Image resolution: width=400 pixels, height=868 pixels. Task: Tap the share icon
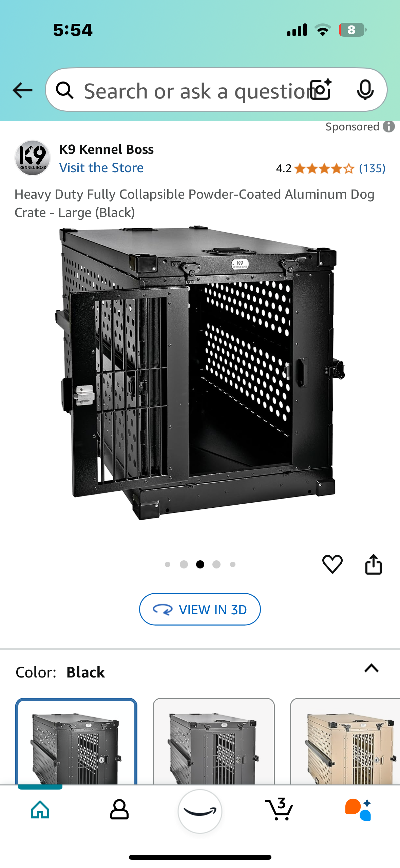pos(373,564)
